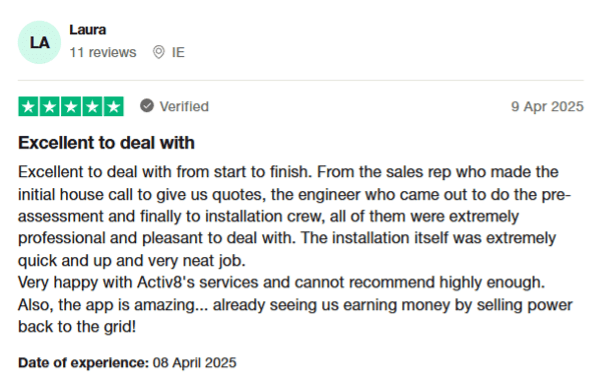
Task: Click the LA avatar circle
Action: [39, 42]
